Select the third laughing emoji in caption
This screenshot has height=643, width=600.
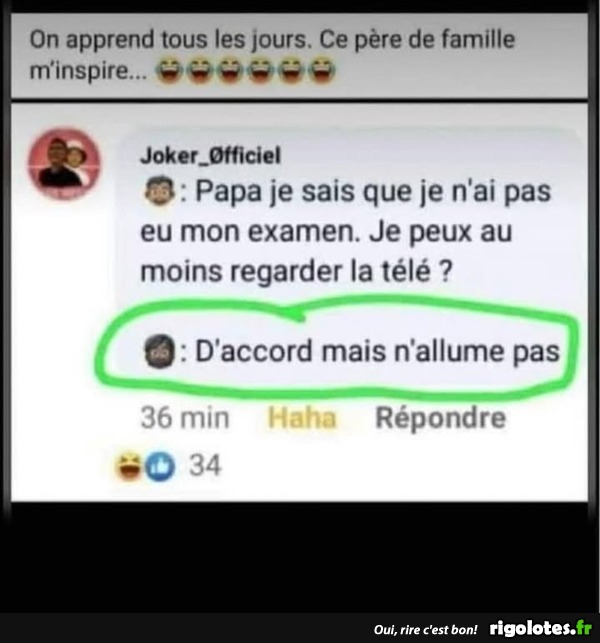pos(230,71)
